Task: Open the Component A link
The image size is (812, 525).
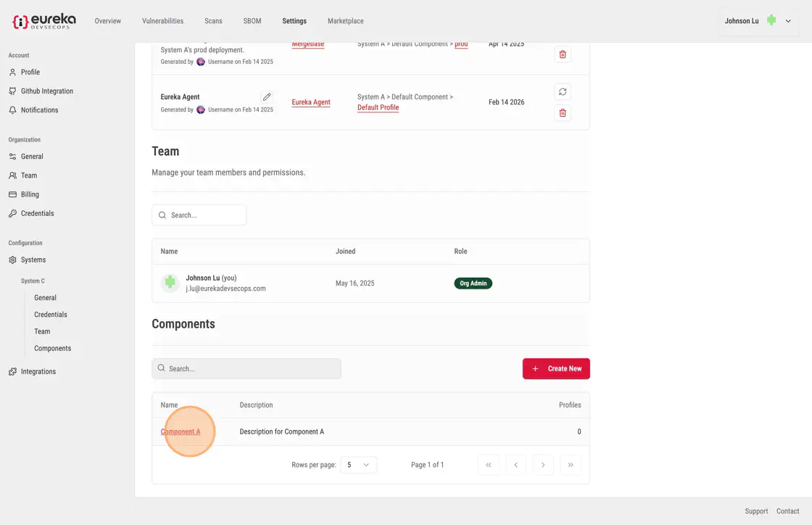Action: pos(181,431)
